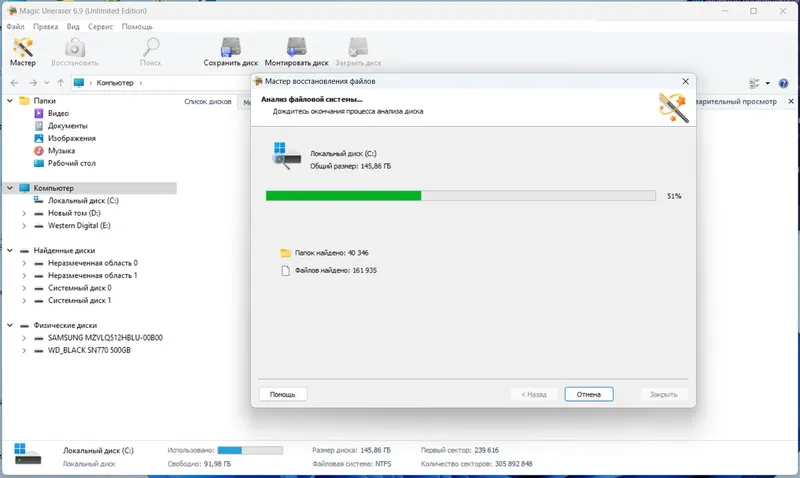
Task: Open the Мастер wizard tool
Action: click(22, 52)
